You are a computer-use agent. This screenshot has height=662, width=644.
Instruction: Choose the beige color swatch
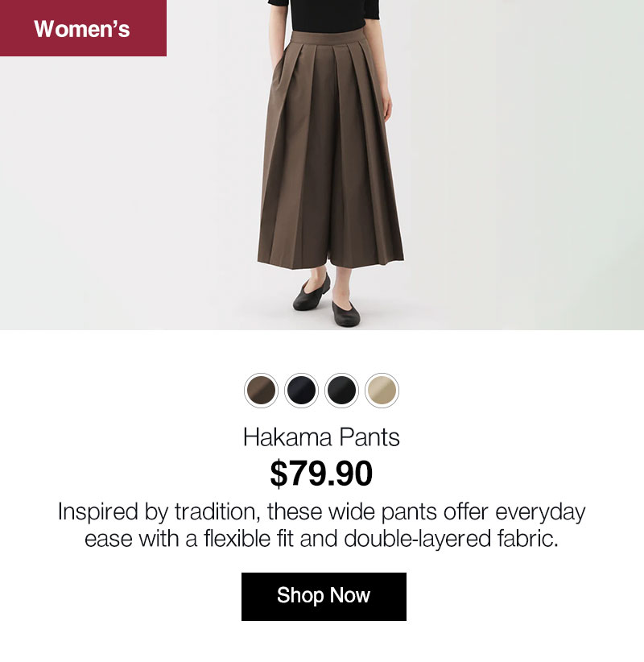pyautogui.click(x=382, y=390)
